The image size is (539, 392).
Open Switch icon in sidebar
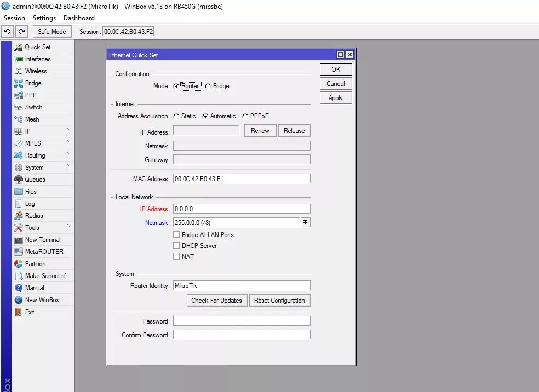(x=18, y=107)
